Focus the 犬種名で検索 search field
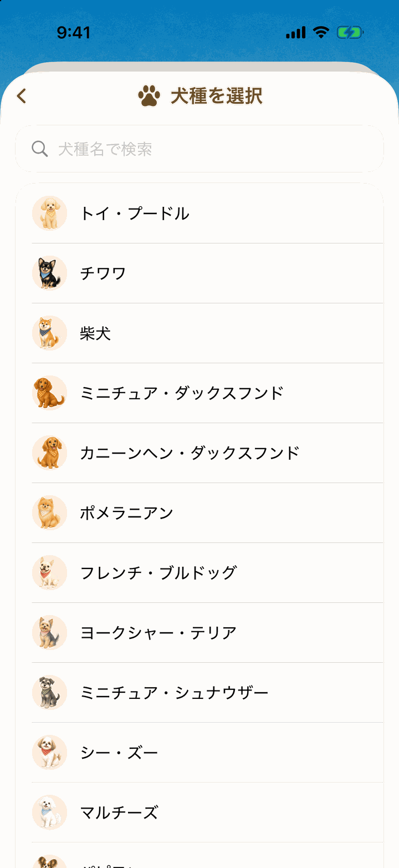399x868 pixels. [x=199, y=149]
